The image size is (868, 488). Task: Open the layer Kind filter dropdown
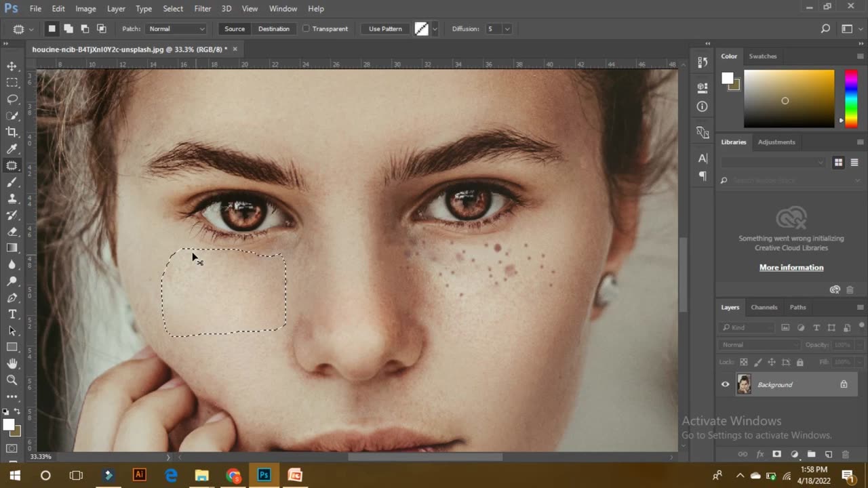tap(748, 327)
